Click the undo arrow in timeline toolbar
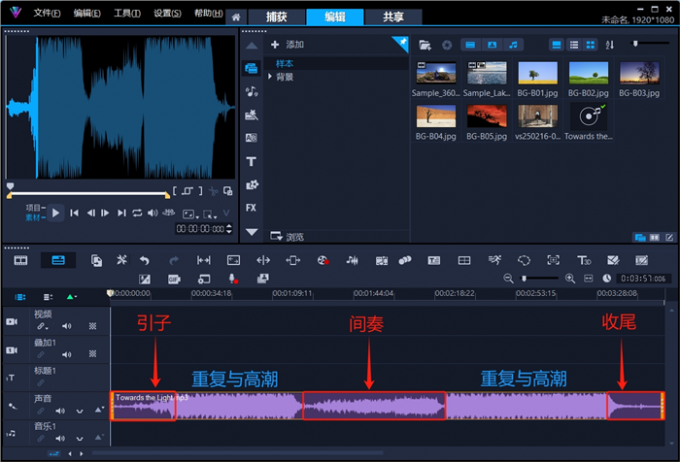Screen dimensions: 680x462 tap(144, 260)
